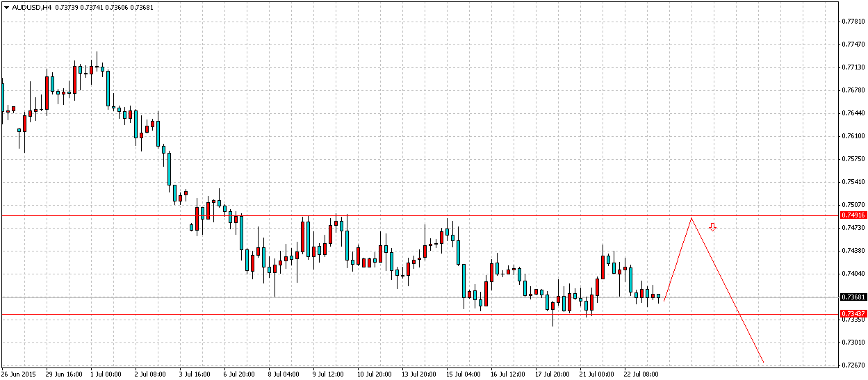Image resolution: width=868 pixels, height=380 pixels.
Task: Click the bottom end of red projection line
Action: click(x=763, y=362)
